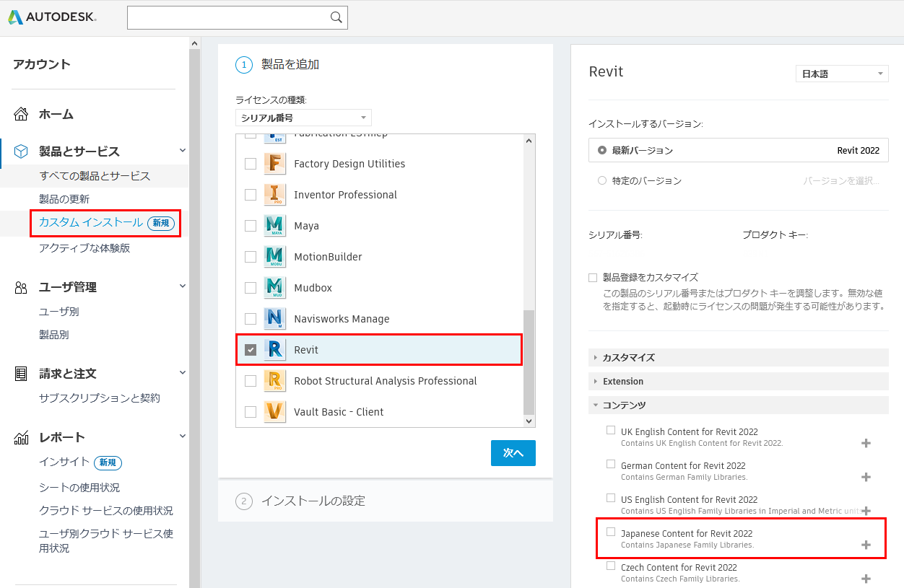
Task: Click the Billing and Orders icon
Action: pos(22,374)
